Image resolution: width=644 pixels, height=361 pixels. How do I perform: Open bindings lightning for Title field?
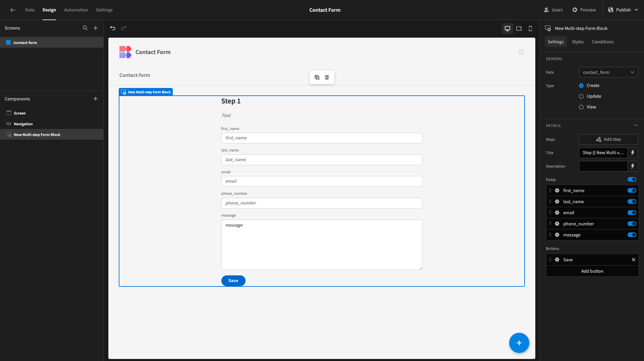click(x=633, y=153)
